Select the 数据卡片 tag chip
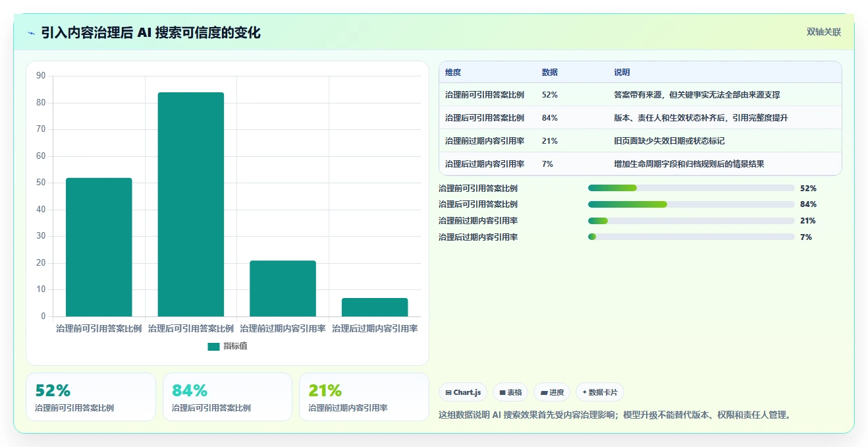Image resolution: width=868 pixels, height=447 pixels. click(600, 392)
